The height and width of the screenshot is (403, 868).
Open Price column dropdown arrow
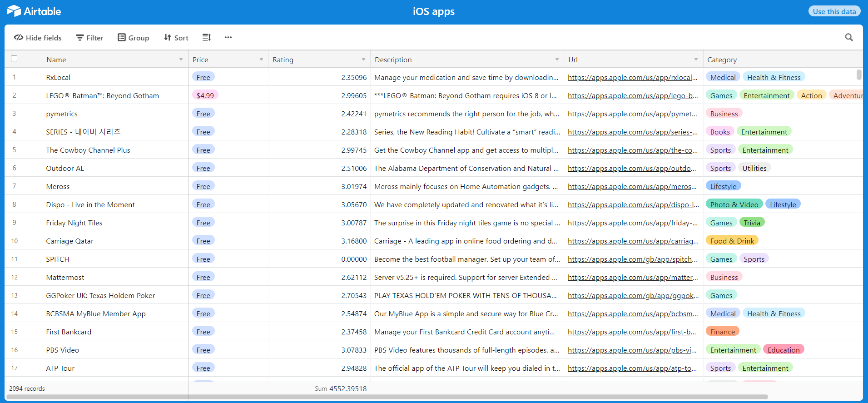coord(261,60)
